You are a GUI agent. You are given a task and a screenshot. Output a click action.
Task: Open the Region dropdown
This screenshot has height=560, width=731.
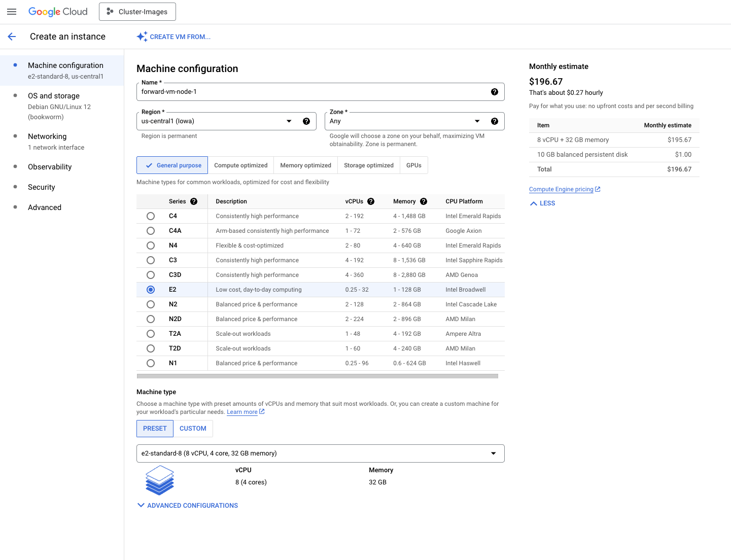click(217, 121)
